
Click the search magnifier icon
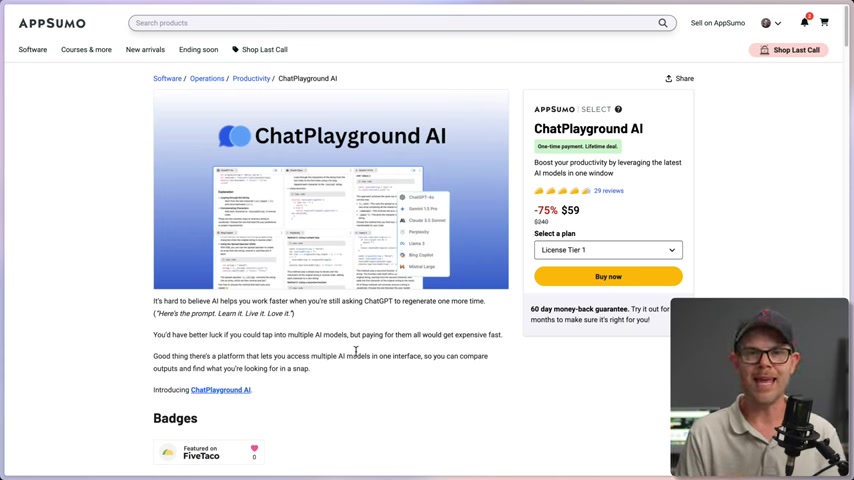point(662,23)
